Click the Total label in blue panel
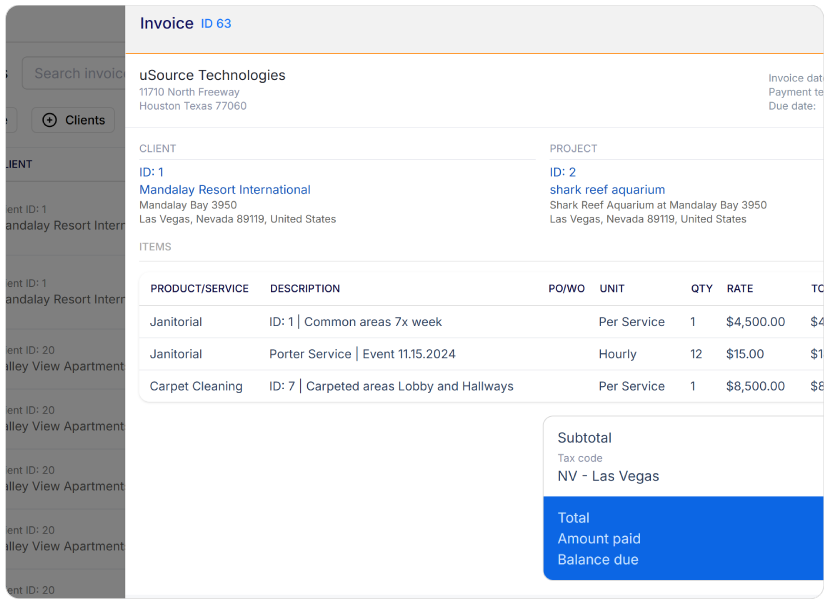The height and width of the screenshot is (602, 830). [573, 518]
